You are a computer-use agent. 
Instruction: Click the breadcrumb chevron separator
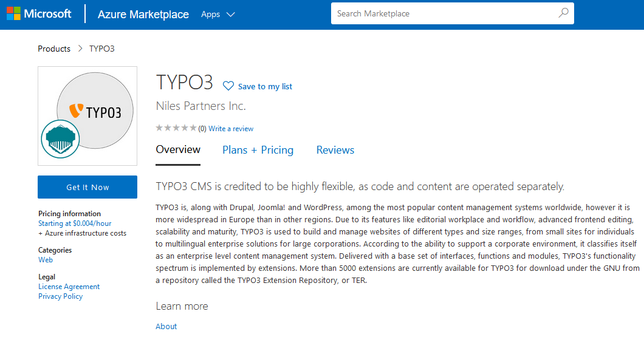point(80,49)
